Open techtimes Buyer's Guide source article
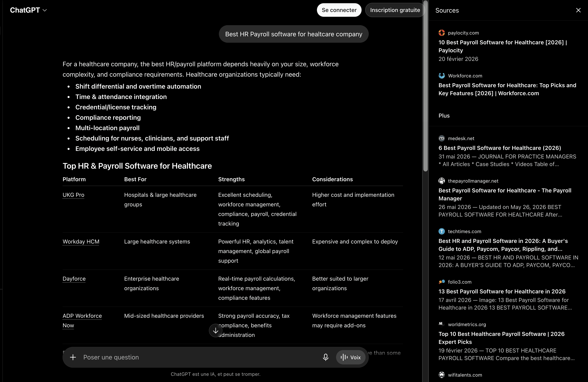This screenshot has width=588, height=382. point(503,245)
